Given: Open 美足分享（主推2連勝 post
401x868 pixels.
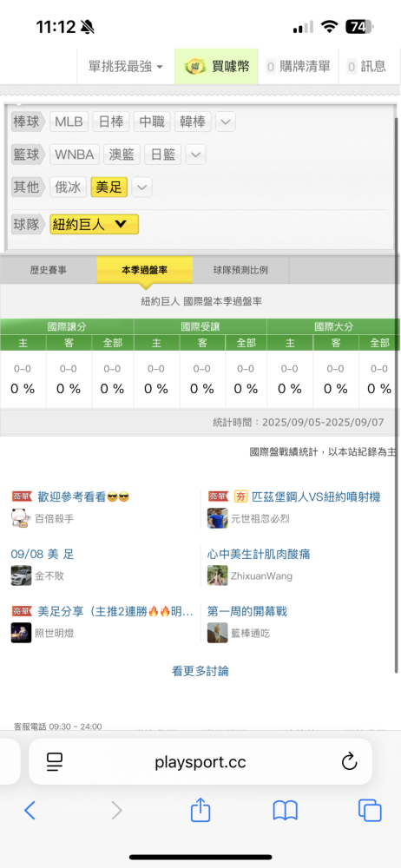Looking at the screenshot, I should pyautogui.click(x=115, y=611).
